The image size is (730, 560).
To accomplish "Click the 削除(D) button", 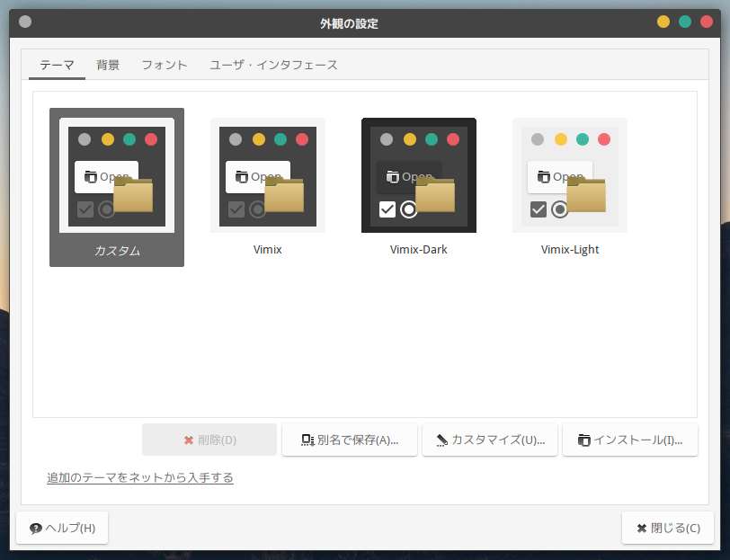I will point(209,440).
